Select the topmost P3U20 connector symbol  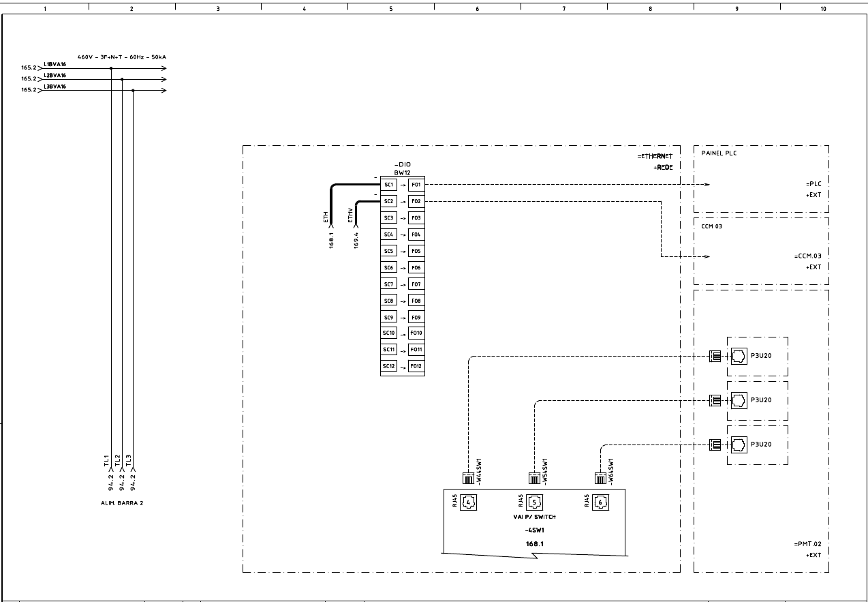[x=739, y=356]
